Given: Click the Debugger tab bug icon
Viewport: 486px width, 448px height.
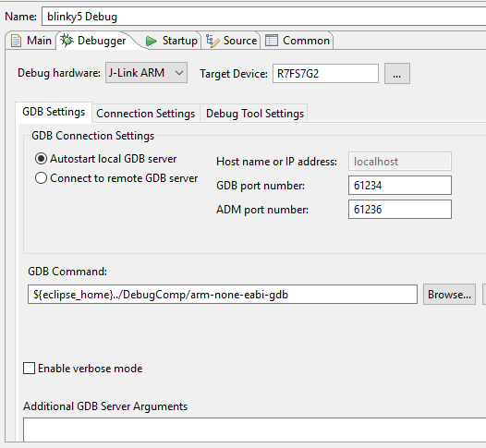Looking at the screenshot, I should 67,41.
